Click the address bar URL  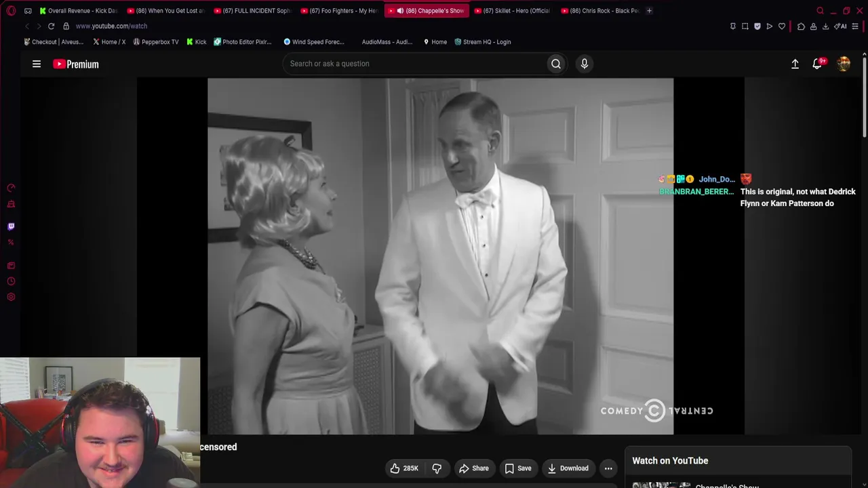[111, 26]
